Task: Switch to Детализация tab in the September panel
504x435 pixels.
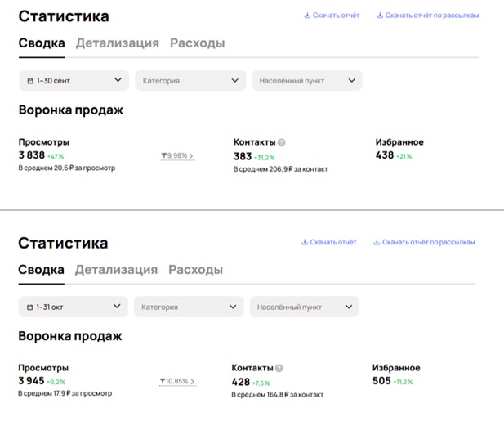Action: (x=117, y=43)
